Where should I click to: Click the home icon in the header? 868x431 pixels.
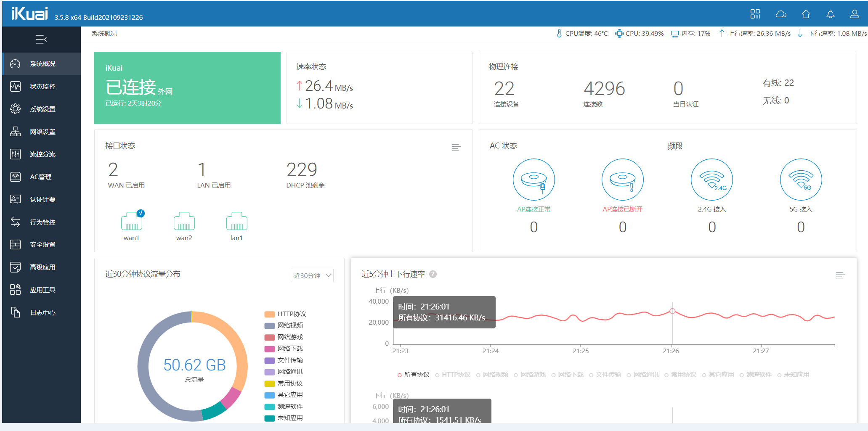(806, 14)
